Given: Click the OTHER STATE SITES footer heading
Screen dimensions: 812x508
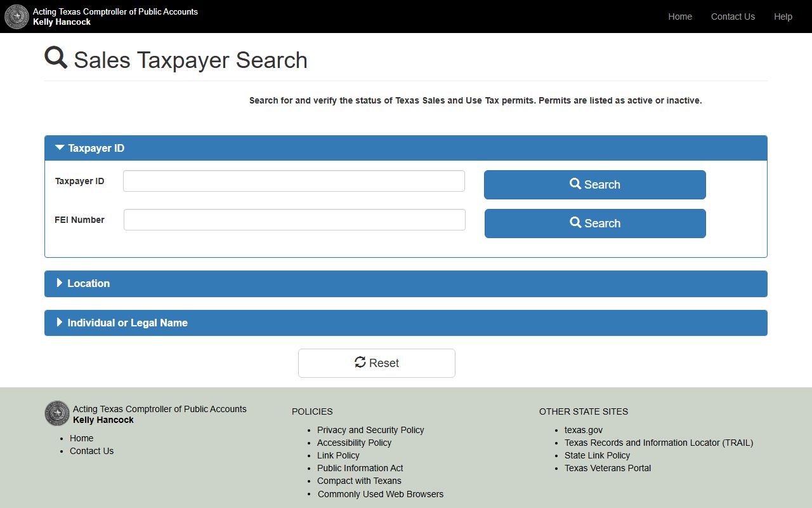Looking at the screenshot, I should [x=584, y=411].
